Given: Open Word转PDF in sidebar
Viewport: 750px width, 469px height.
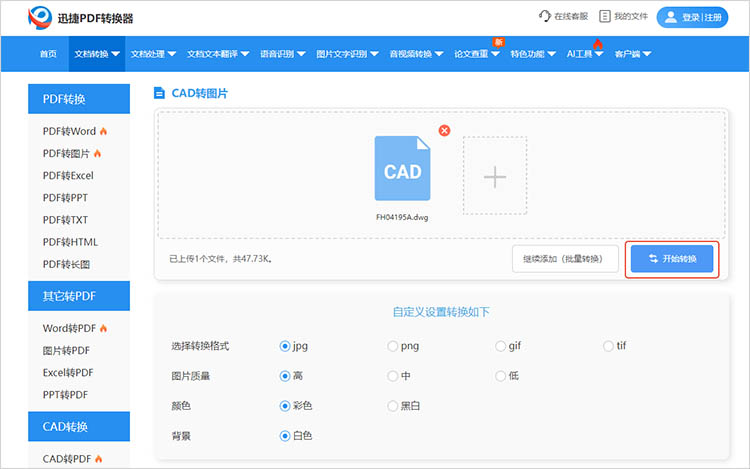Looking at the screenshot, I should click(x=69, y=328).
